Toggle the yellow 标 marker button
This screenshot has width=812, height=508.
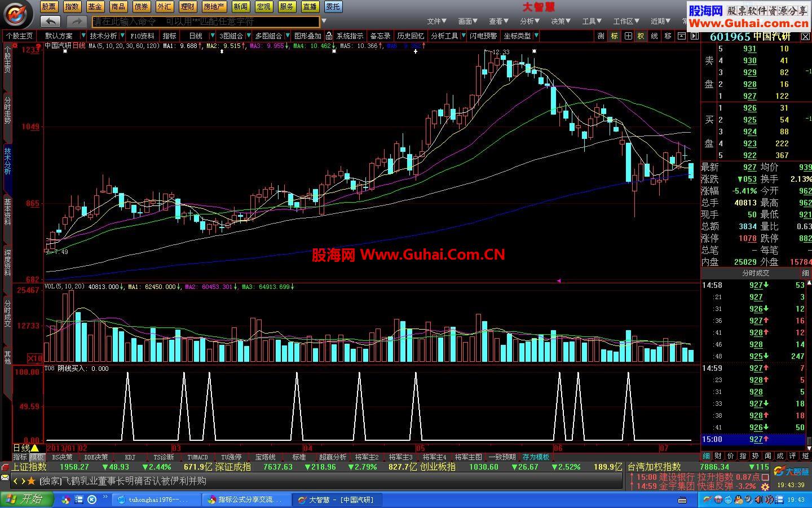click(614, 36)
